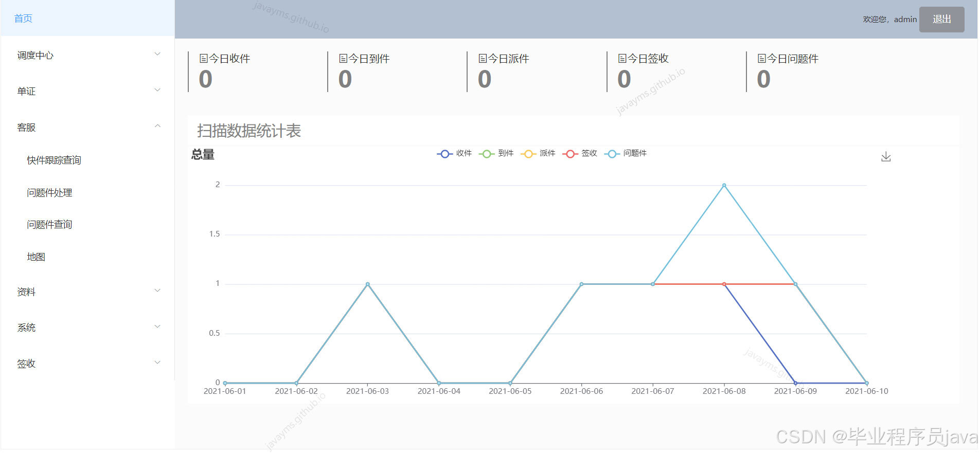
Task: Expand the 签收 sidebar menu chevron
Action: (x=158, y=363)
